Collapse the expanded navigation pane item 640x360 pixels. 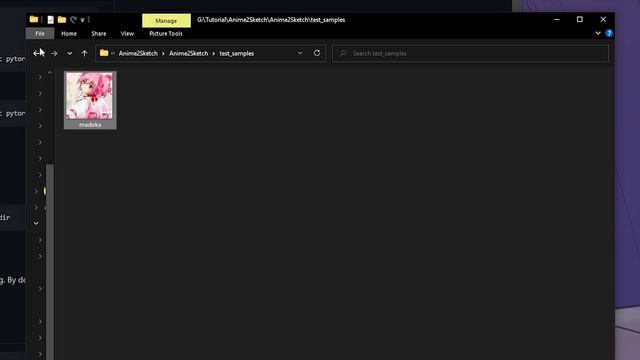pos(36,223)
